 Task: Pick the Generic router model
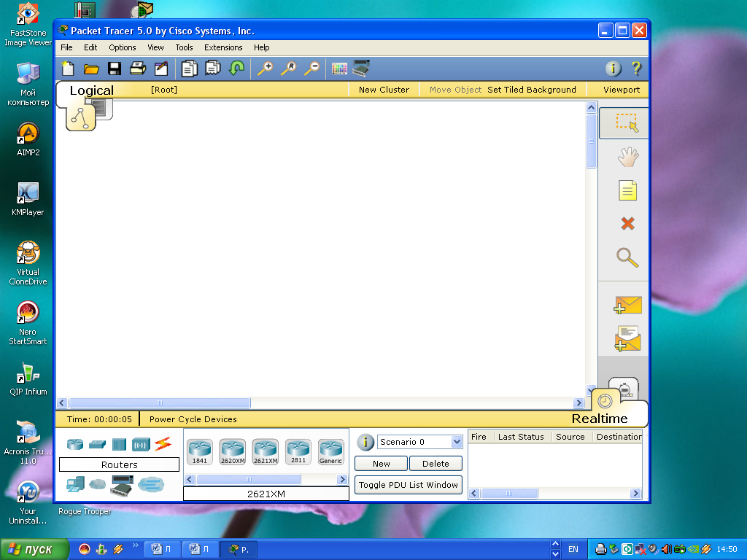point(331,452)
